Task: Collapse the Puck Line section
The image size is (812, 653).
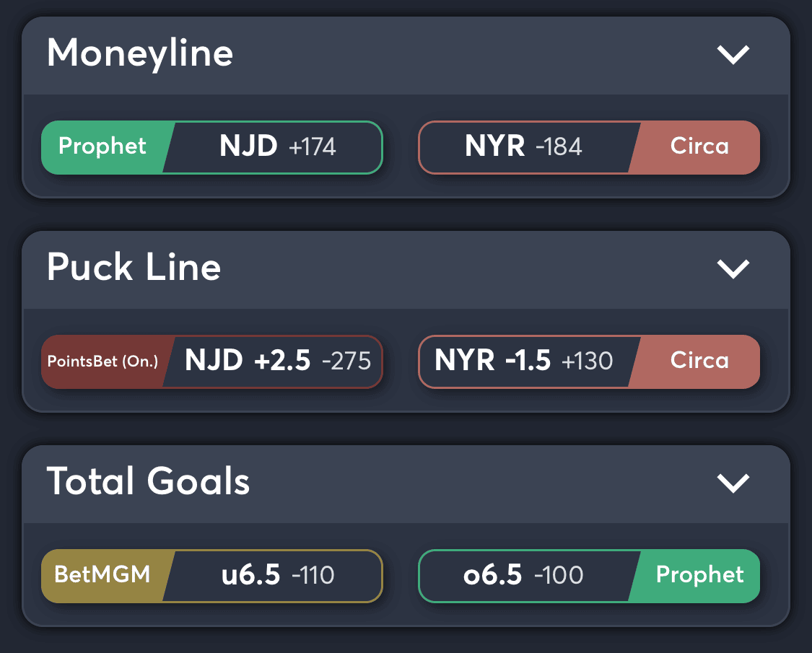Action: [x=733, y=268]
